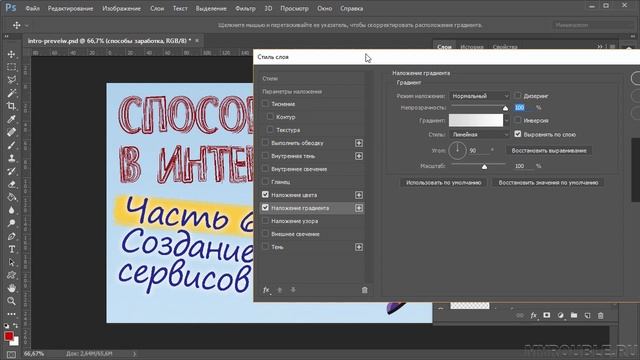Select the History Brush tool

[11, 171]
